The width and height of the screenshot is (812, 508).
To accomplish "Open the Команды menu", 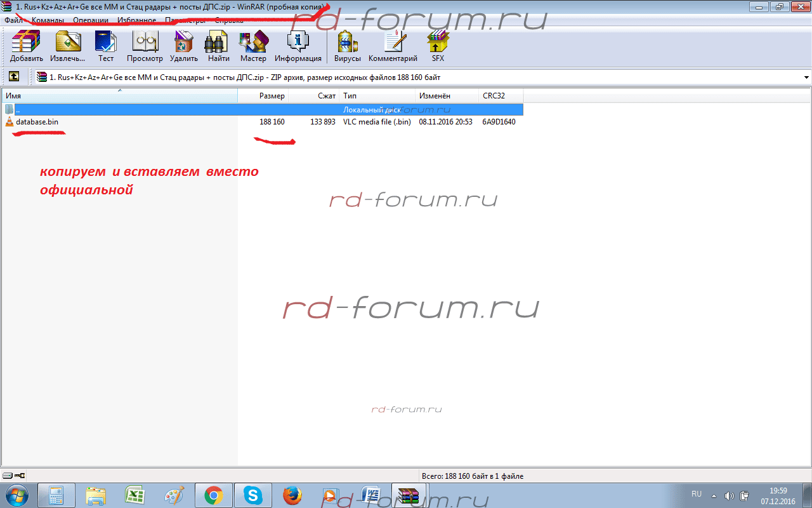I will [x=48, y=20].
